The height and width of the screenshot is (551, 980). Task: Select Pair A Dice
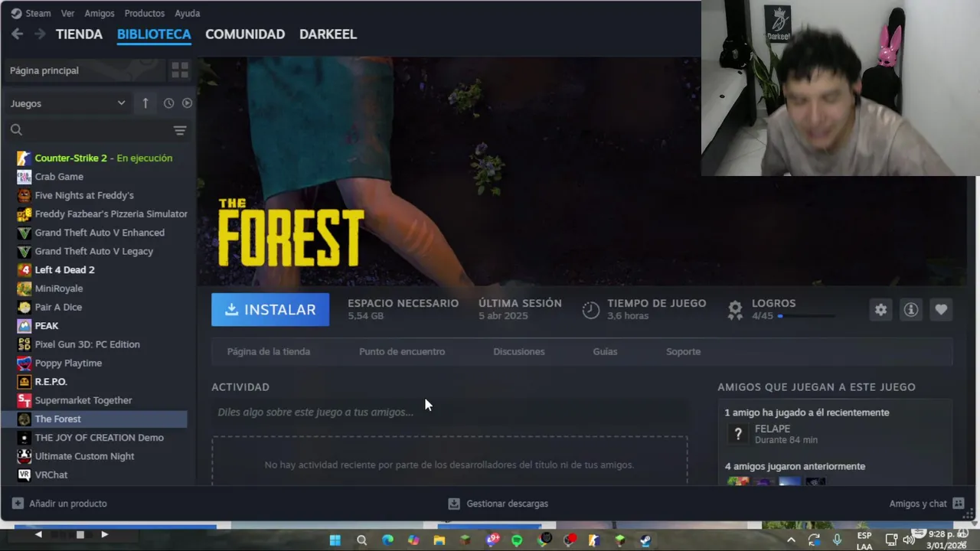point(95,307)
